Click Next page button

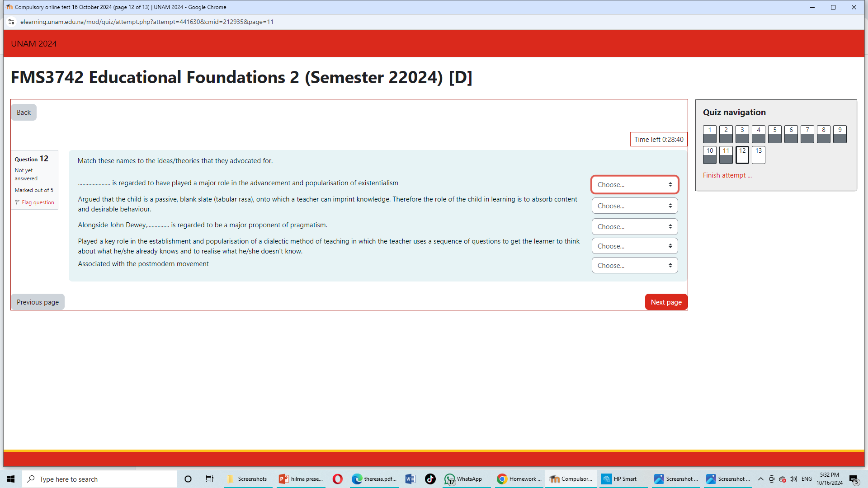click(x=666, y=301)
